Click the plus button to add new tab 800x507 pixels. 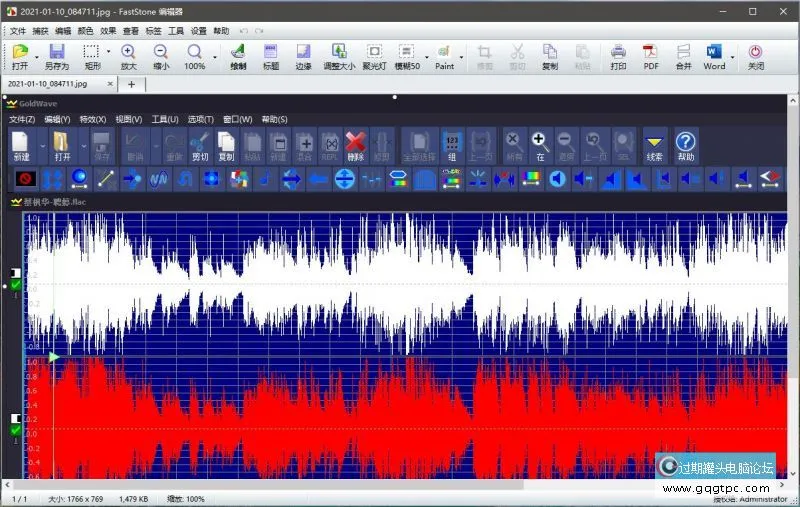click(131, 84)
